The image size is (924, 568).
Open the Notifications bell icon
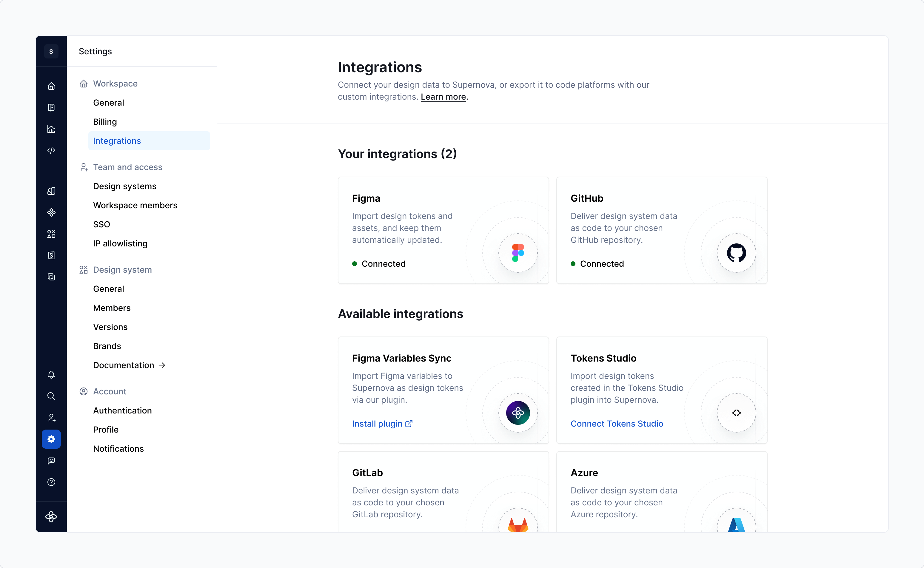pos(51,374)
